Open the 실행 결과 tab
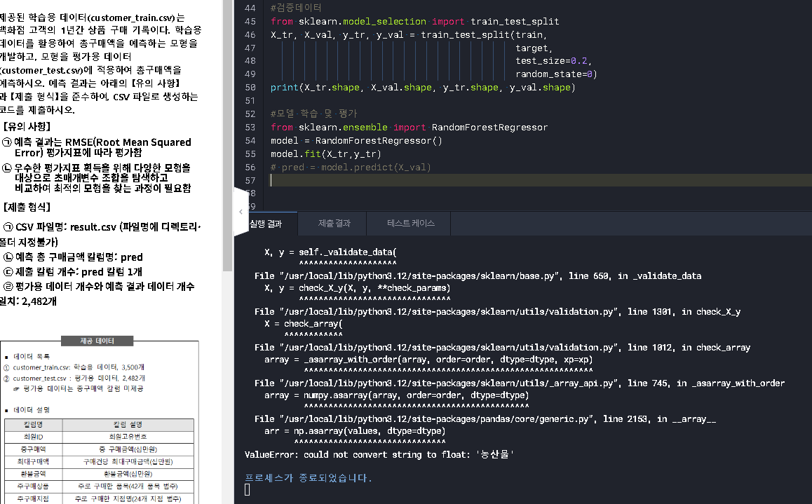Viewport: 812px width, 504px height. (x=266, y=224)
